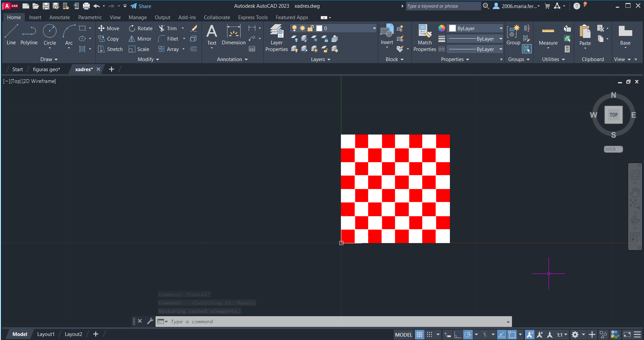Viewport: 644px width, 340px height.
Task: Expand the Annotation panel dropdown
Action: [x=232, y=59]
